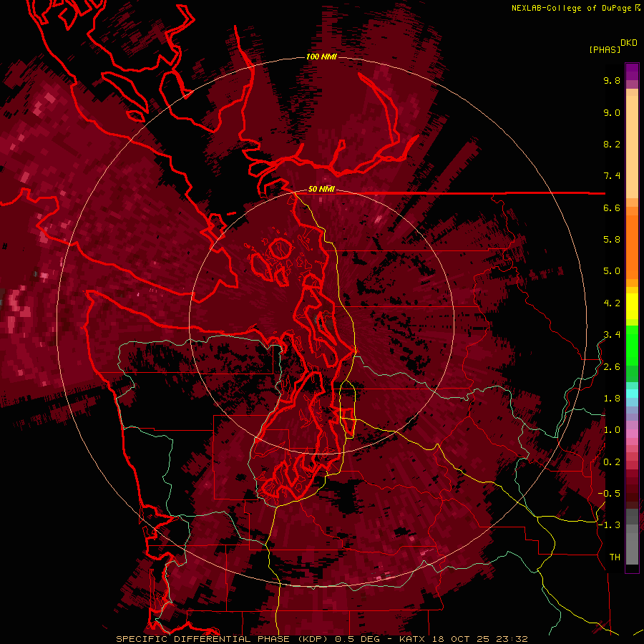The height and width of the screenshot is (644, 644).
Task: Click the -0.5 legend value
Action: coord(609,494)
